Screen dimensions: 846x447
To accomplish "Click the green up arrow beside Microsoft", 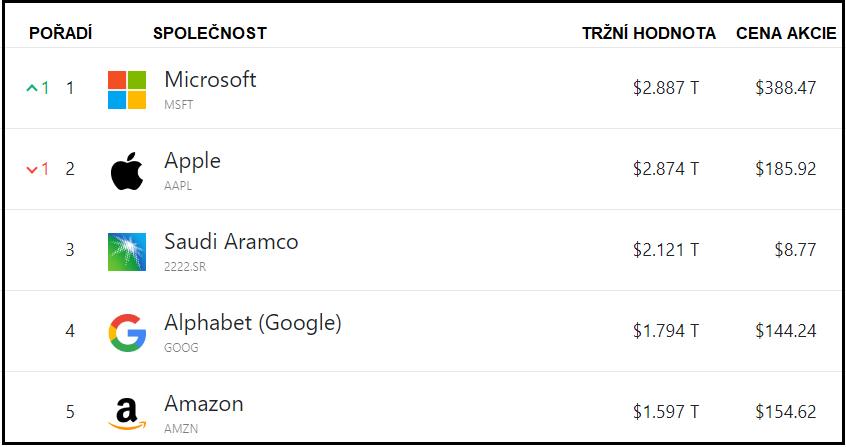I will click(x=32, y=87).
